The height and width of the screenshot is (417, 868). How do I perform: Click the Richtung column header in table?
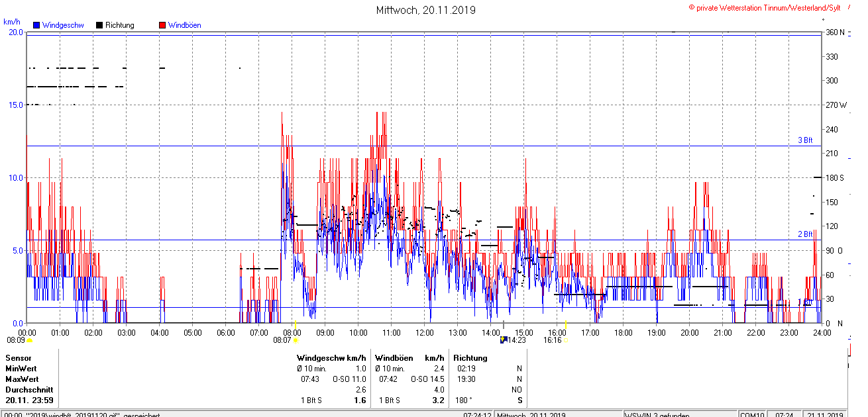point(470,357)
